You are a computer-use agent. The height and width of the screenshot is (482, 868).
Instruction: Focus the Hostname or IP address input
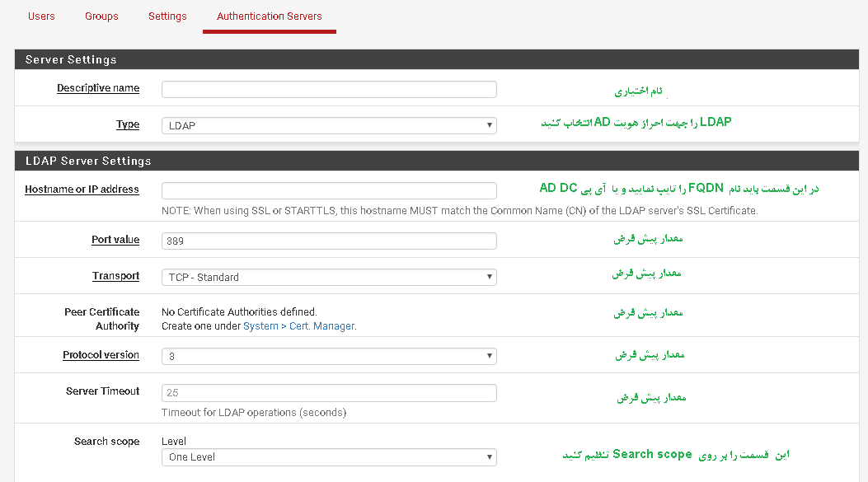(329, 190)
